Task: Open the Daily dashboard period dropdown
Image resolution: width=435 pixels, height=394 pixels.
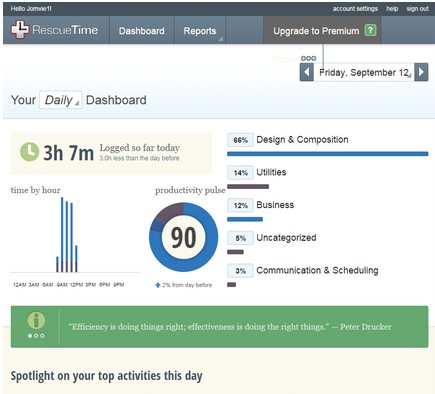Action: (60, 100)
